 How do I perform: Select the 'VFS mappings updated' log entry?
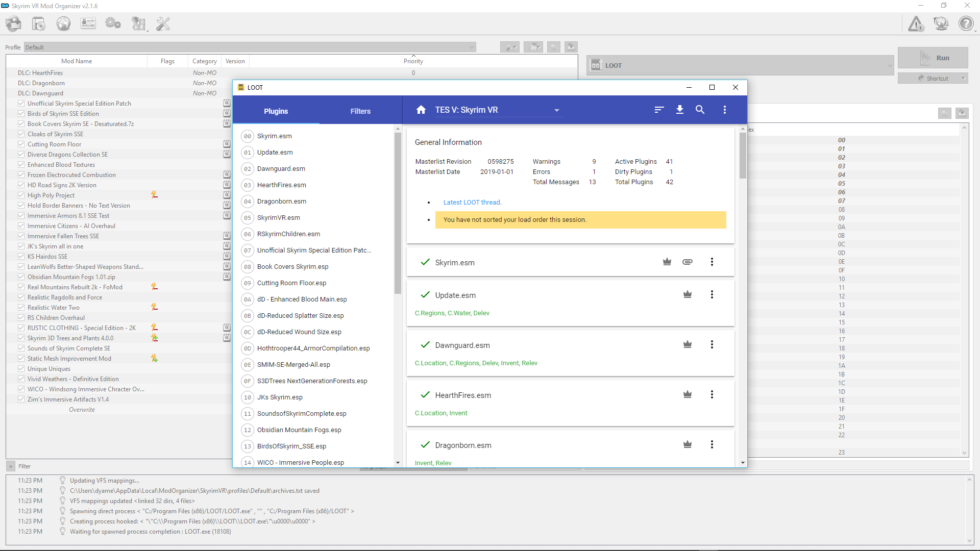132,500
